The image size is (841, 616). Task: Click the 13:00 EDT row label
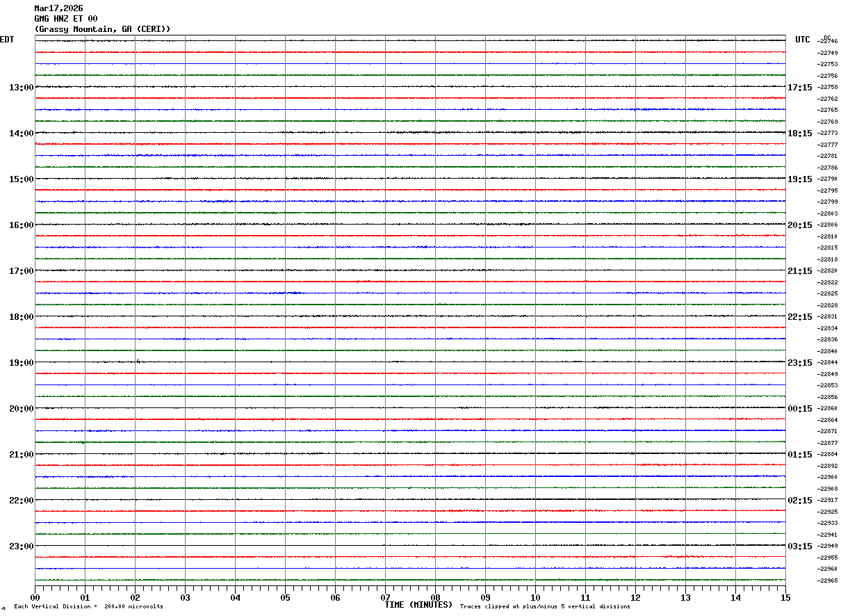coord(22,88)
